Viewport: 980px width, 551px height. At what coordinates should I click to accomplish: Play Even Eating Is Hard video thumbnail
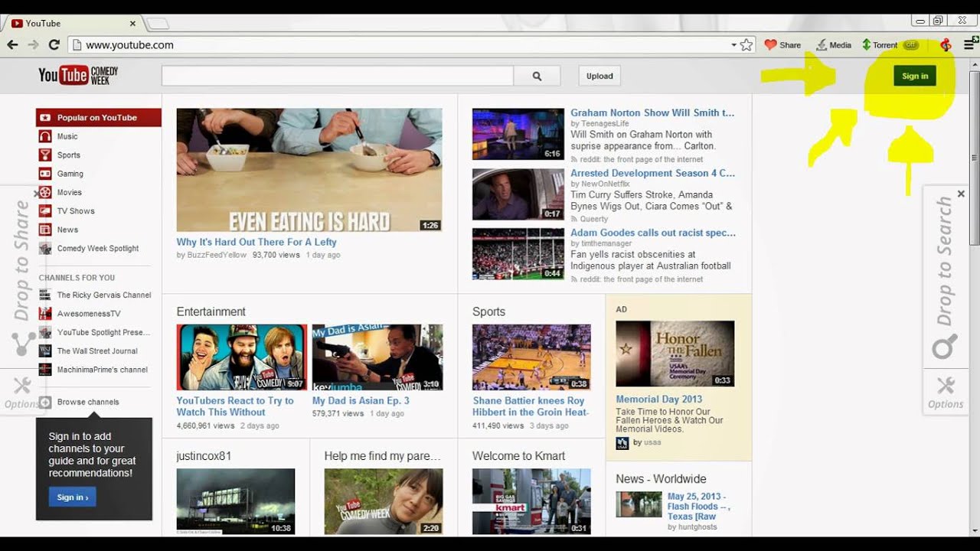pos(309,170)
